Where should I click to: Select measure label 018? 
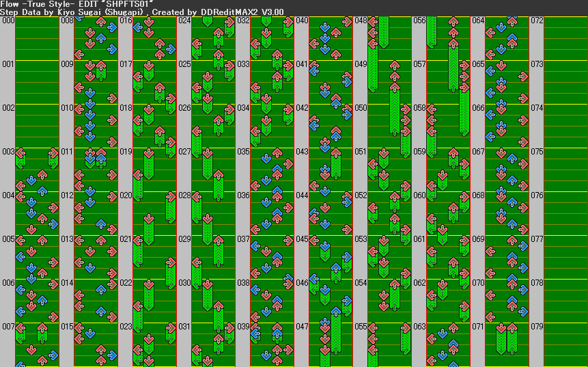[126, 108]
